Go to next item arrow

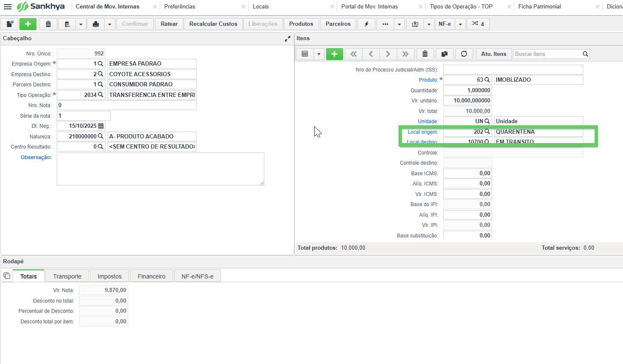pyautogui.click(x=388, y=54)
